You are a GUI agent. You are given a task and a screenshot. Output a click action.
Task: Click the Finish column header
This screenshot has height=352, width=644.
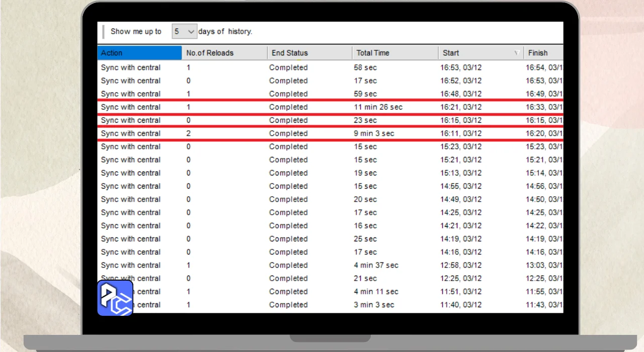(x=542, y=53)
